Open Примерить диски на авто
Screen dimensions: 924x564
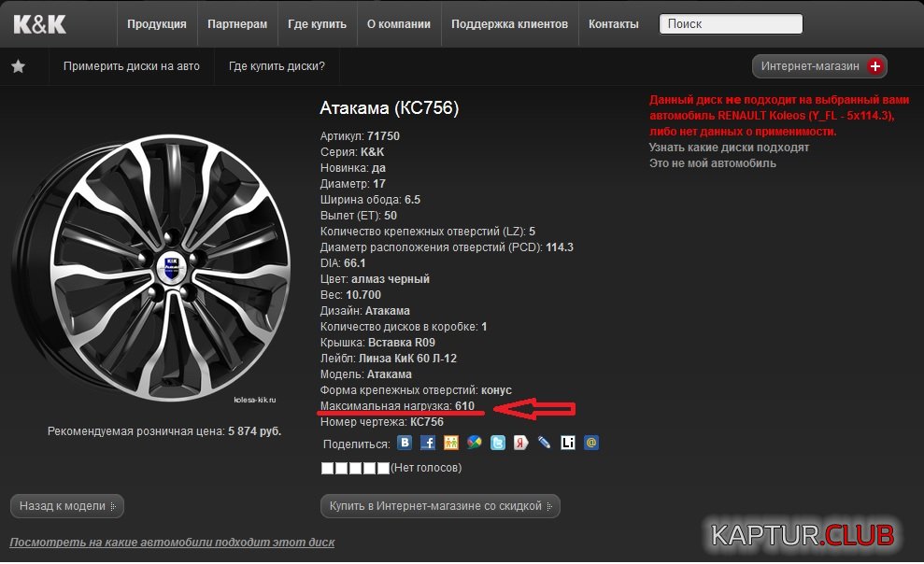(x=132, y=66)
